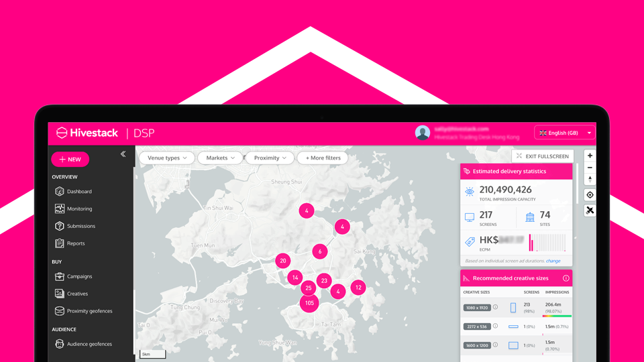This screenshot has width=644, height=362.
Task: Click the Audience geofences sidebar icon
Action: (x=60, y=344)
